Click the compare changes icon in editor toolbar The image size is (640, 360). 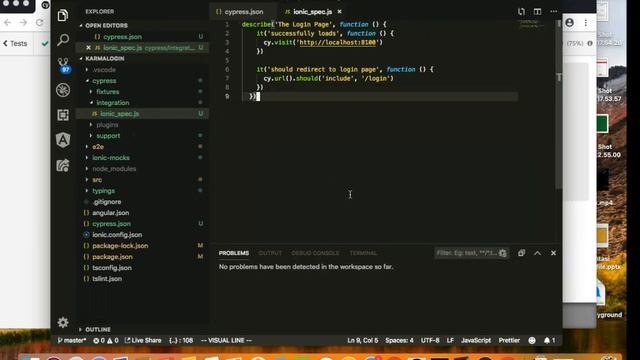point(521,12)
